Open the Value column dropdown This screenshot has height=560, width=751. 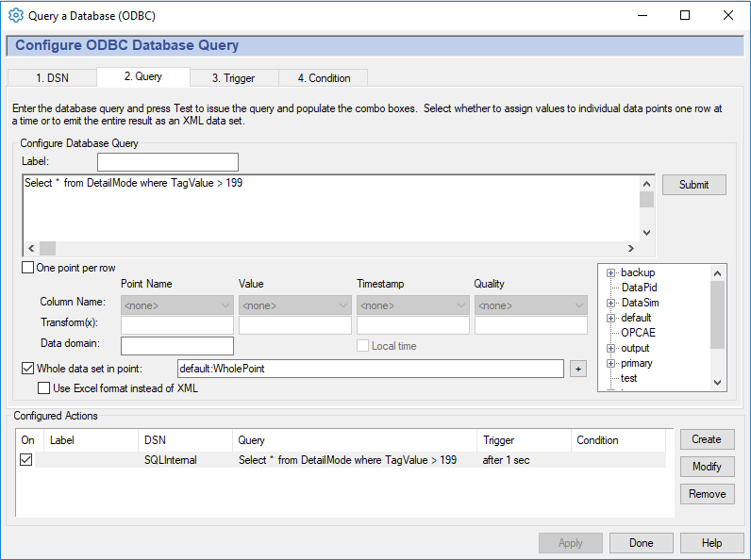(294, 305)
